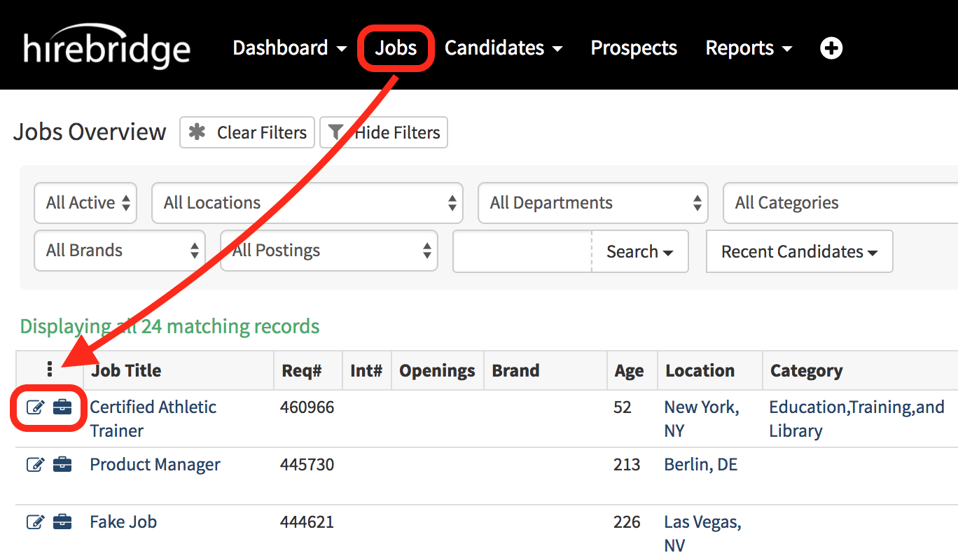Open briefcase icon for Certified Athletic Trainer
This screenshot has height=560, width=958.
coord(62,407)
